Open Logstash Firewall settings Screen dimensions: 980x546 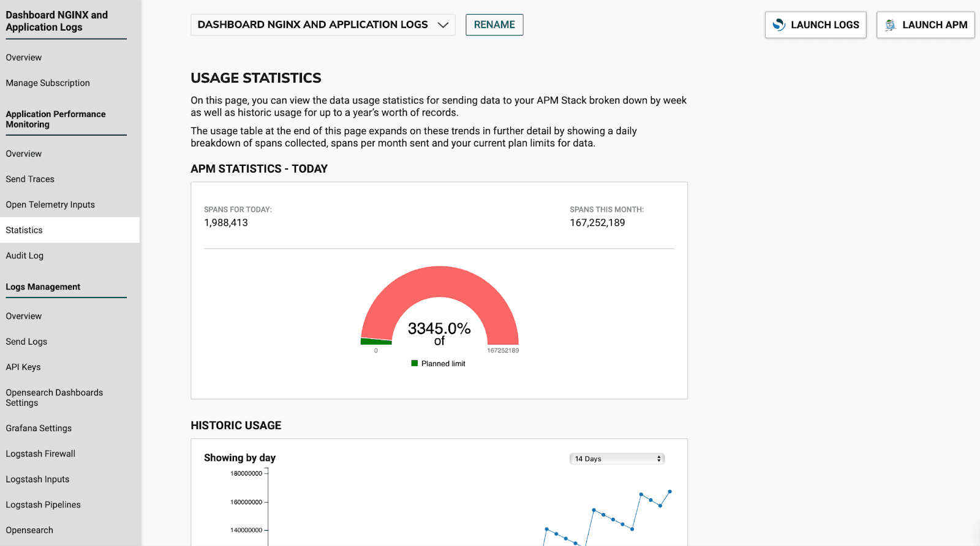[40, 454]
